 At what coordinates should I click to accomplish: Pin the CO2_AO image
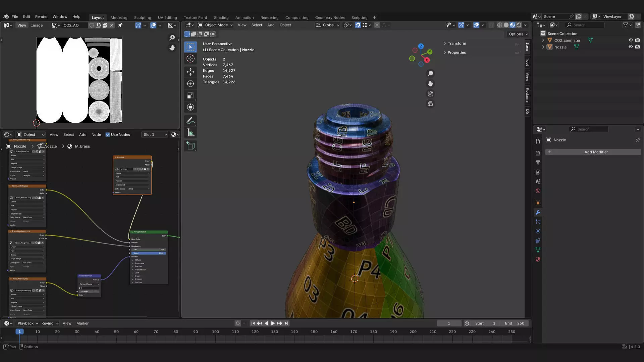(120, 25)
